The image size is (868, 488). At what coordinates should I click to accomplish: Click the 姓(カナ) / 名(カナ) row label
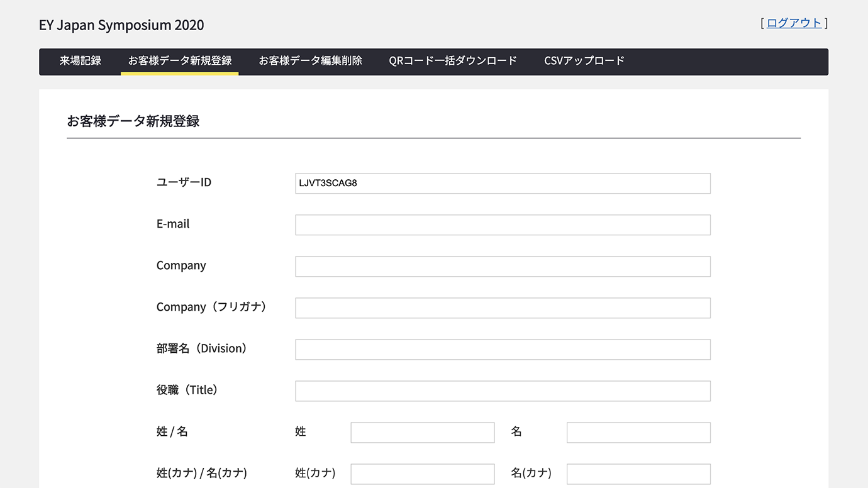tap(201, 473)
